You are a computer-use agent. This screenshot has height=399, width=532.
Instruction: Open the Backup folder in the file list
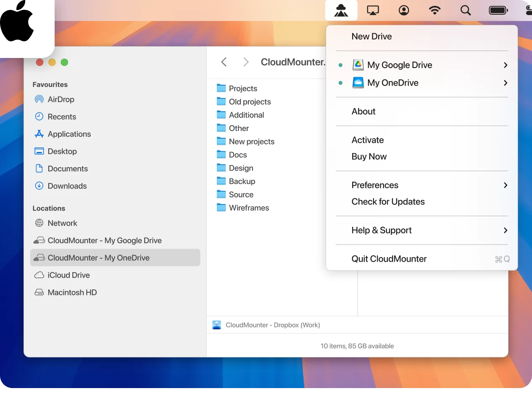click(x=242, y=181)
